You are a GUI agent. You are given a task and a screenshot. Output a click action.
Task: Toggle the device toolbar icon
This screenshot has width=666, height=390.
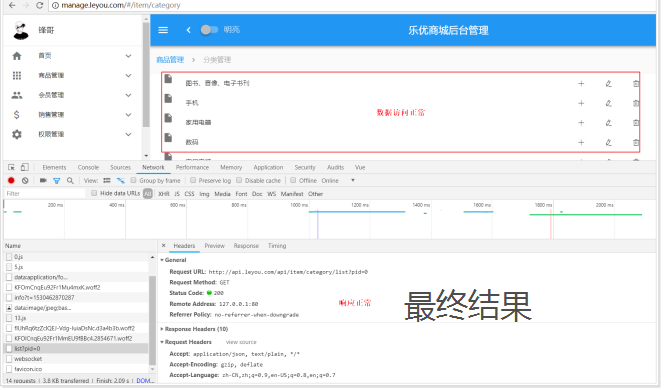tap(25, 167)
